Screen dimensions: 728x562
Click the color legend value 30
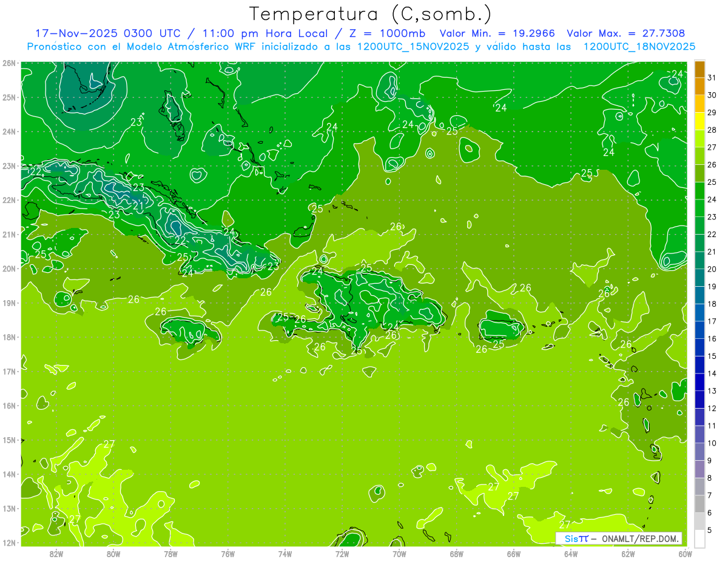[x=712, y=95]
